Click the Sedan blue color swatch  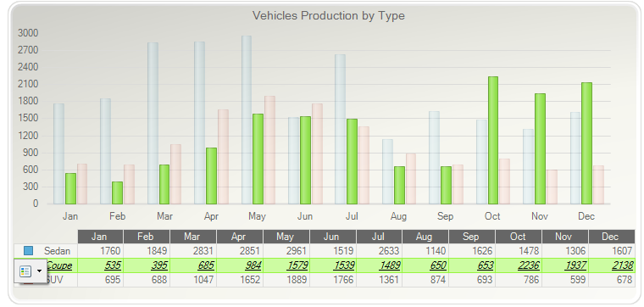point(28,250)
